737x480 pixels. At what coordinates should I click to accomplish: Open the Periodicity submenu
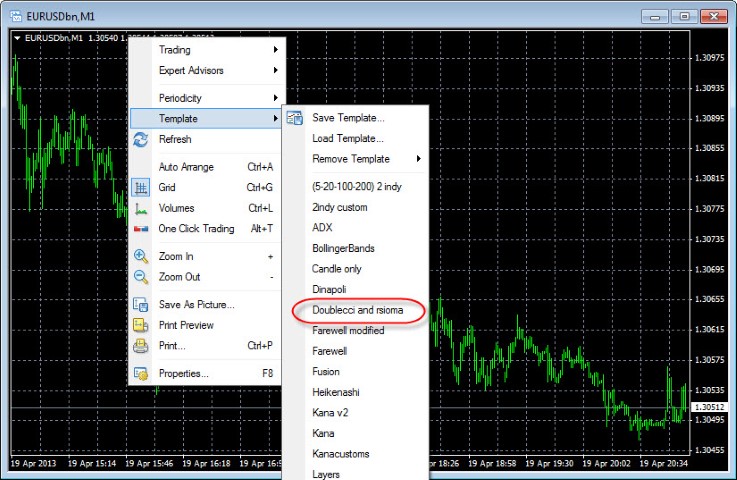pos(207,98)
